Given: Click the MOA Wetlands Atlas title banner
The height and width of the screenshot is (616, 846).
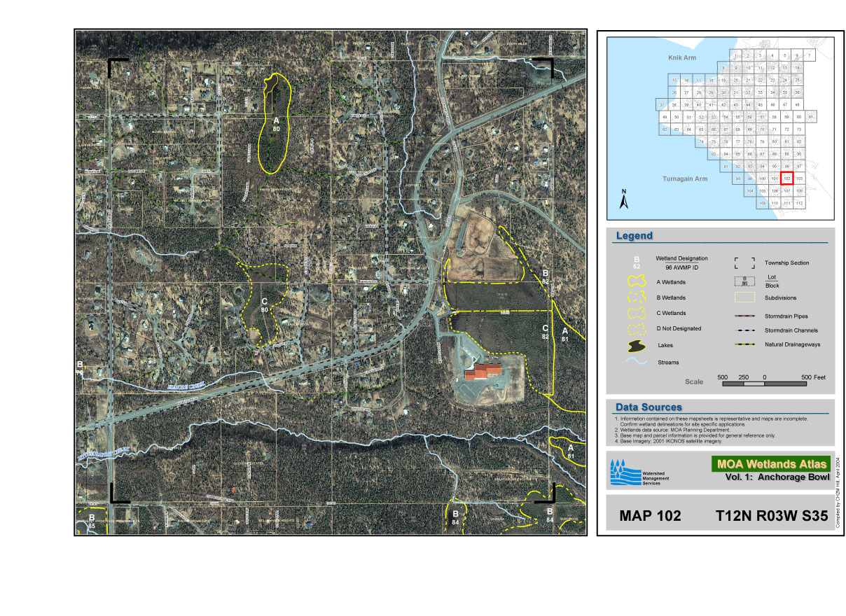Looking at the screenshot, I should tap(771, 463).
